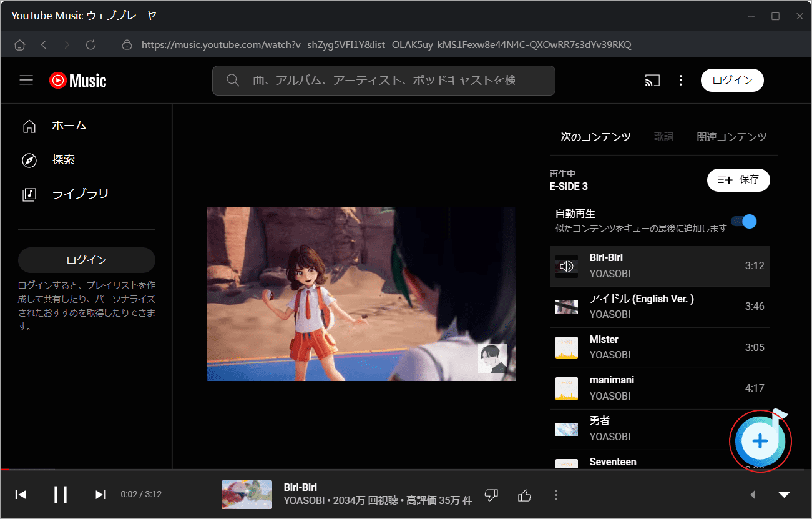
Task: Open the header three-dot settings menu
Action: pos(681,81)
